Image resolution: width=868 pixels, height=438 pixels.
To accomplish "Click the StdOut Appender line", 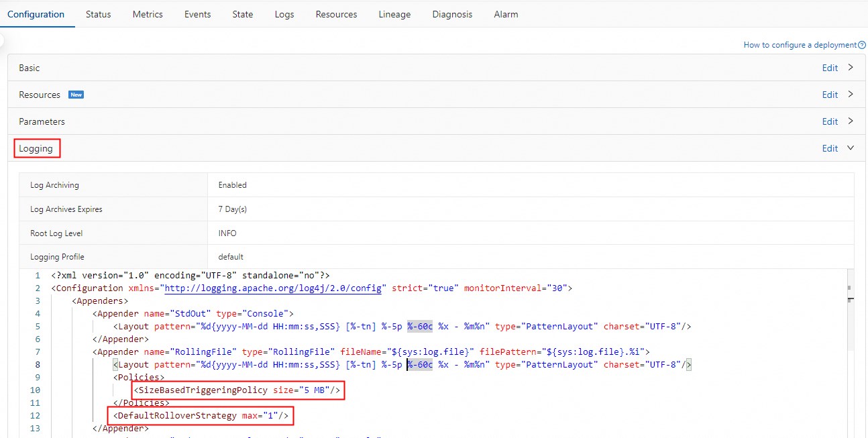I will click(x=193, y=313).
